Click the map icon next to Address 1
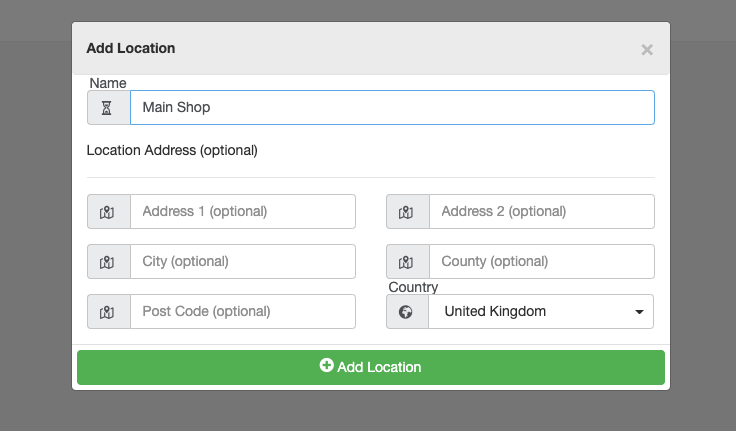The width and height of the screenshot is (736, 431). [108, 212]
